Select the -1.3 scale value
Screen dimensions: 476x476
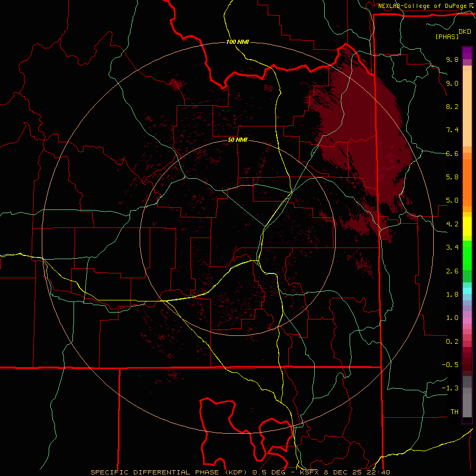pos(450,388)
